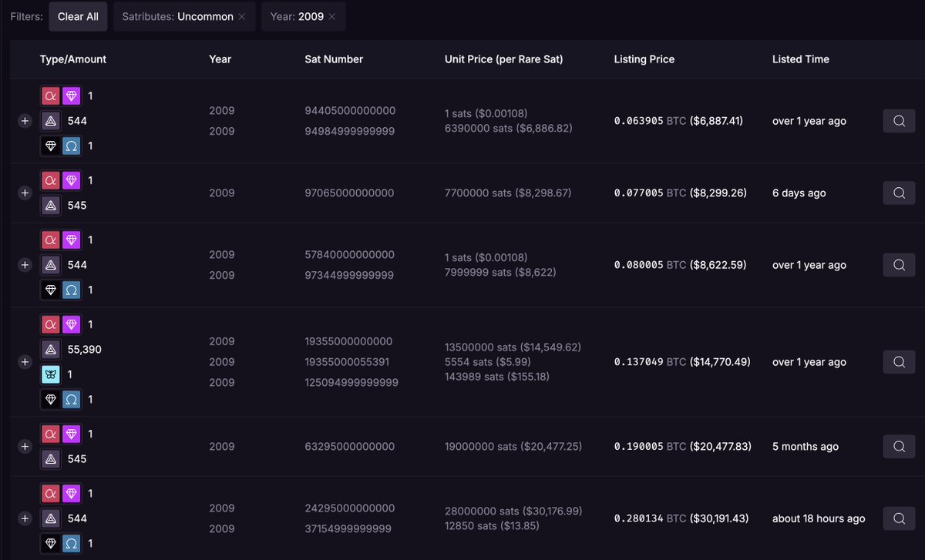Open search icon for 0.063905 BTC listing
This screenshot has width=925, height=560.
899,121
